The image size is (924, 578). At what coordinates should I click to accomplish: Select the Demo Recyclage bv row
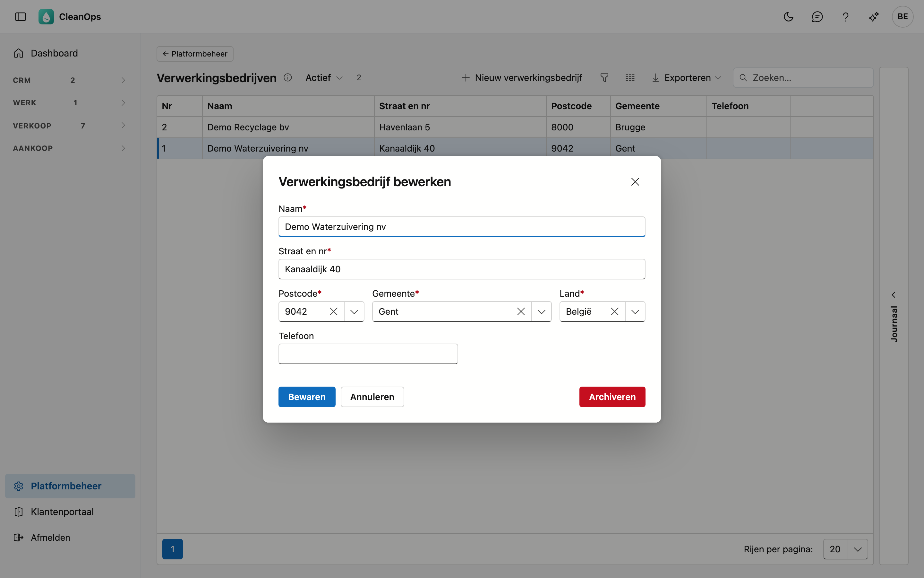(x=515, y=127)
